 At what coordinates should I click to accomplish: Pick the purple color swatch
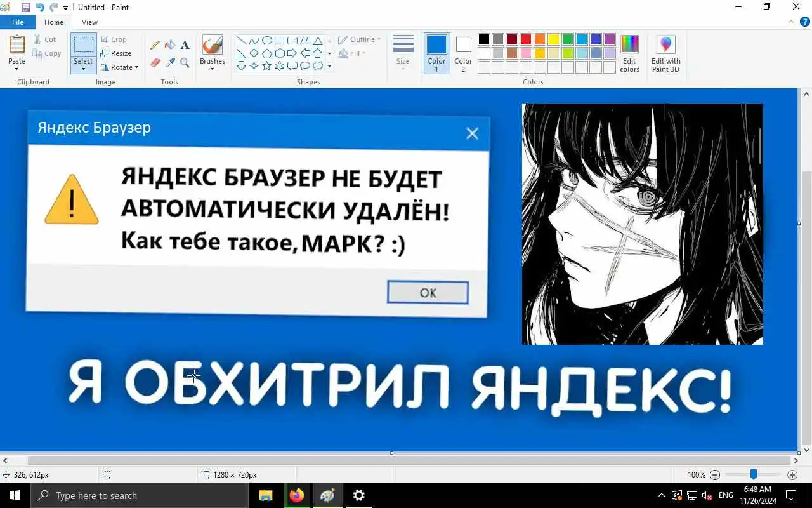610,39
